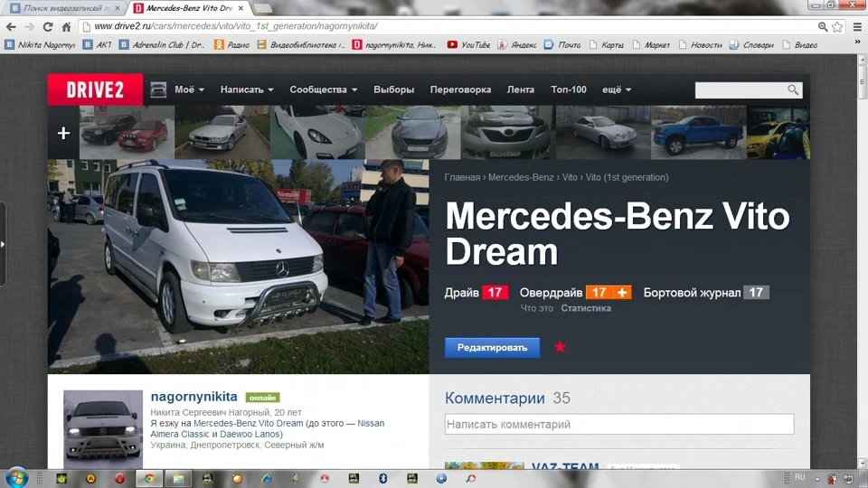Screen dimensions: 868x488
Task: Open the blue pickup truck thumbnail
Action: coord(699,133)
